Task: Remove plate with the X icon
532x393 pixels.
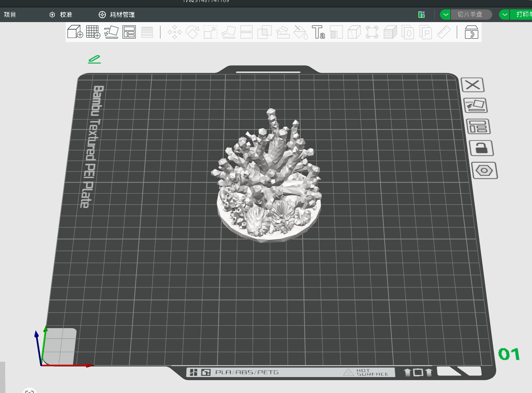Action: point(473,85)
